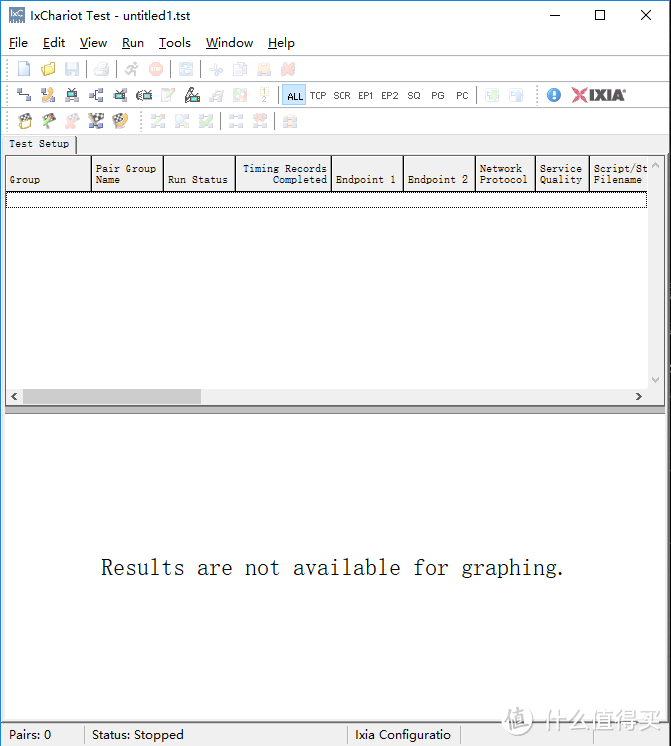
Task: Create a new test with the blank page icon
Action: [x=24, y=69]
